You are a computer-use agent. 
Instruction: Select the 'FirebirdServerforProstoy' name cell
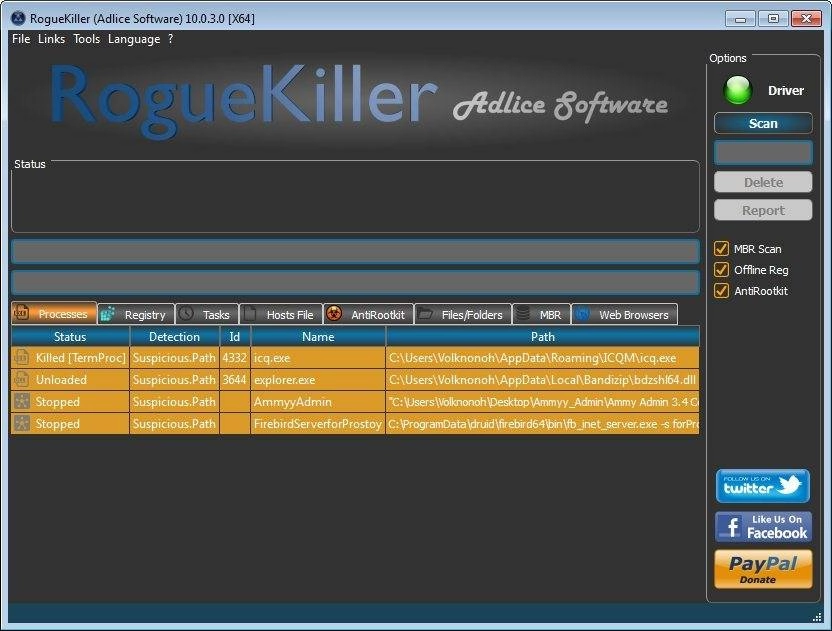point(318,423)
